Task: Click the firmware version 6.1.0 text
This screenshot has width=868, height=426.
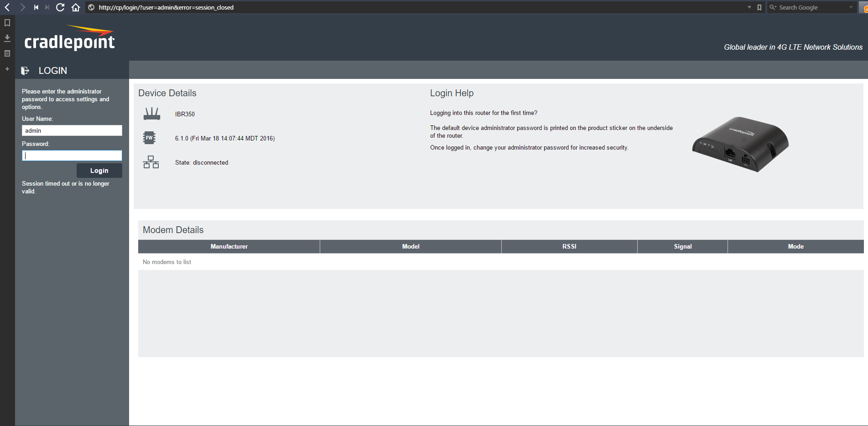Action: point(225,138)
